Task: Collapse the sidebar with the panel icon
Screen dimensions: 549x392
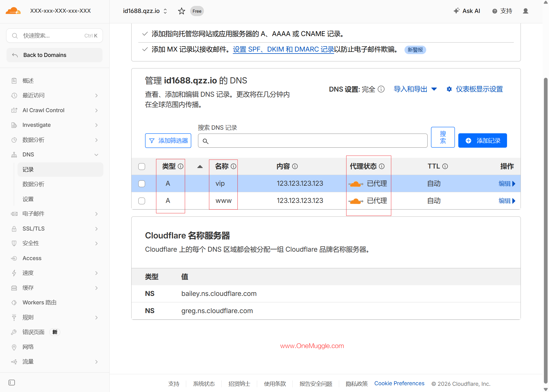Action: click(x=12, y=382)
